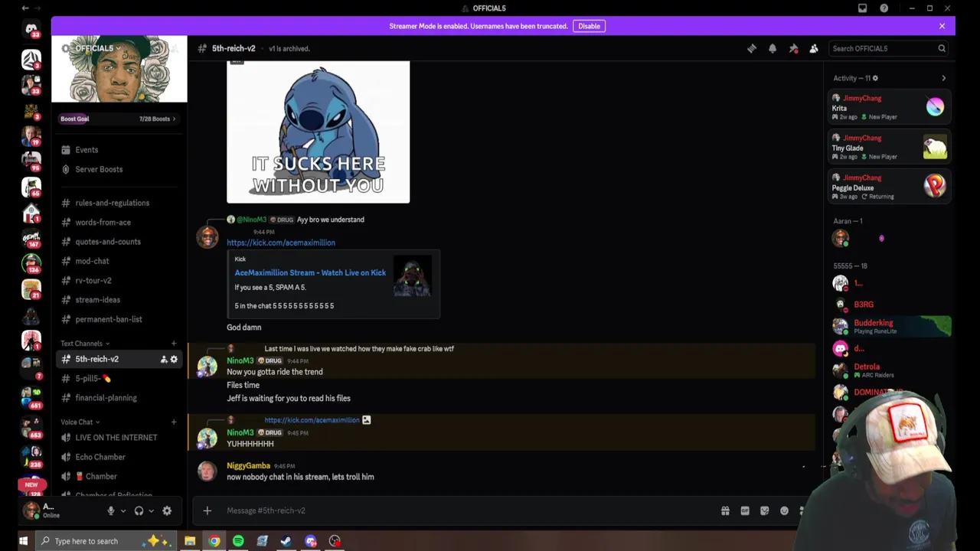Open the input device options arrow
The image size is (980, 551).
click(123, 510)
